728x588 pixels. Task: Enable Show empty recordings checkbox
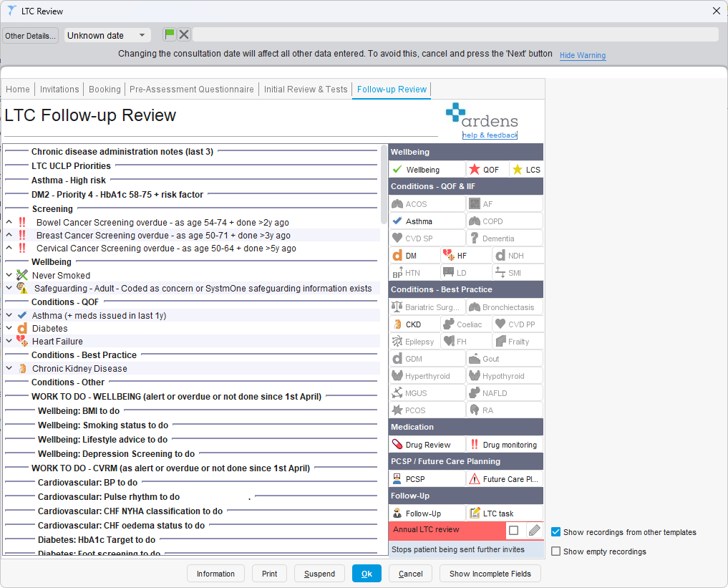(555, 551)
